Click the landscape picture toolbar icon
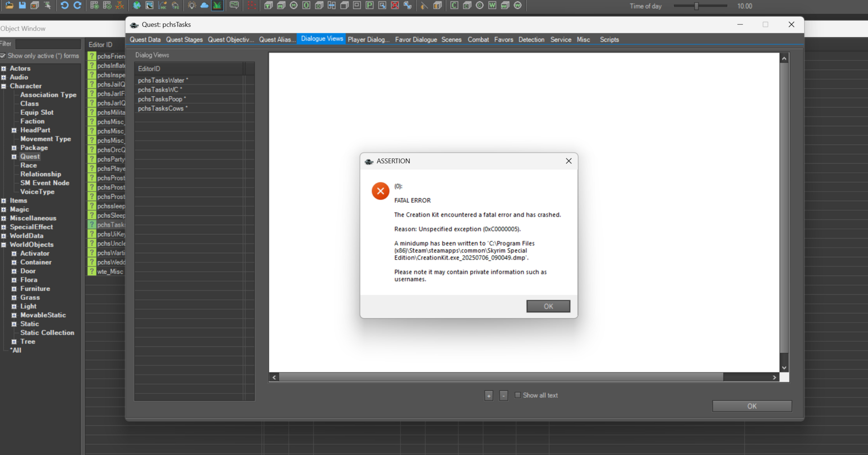The height and width of the screenshot is (455, 868). coord(149,5)
